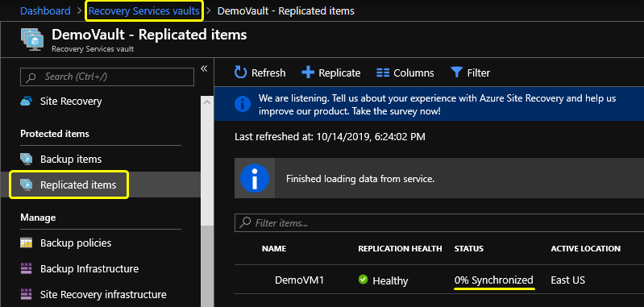Click the large blue info icon in notification
The height and width of the screenshot is (307, 644).
[x=255, y=178]
